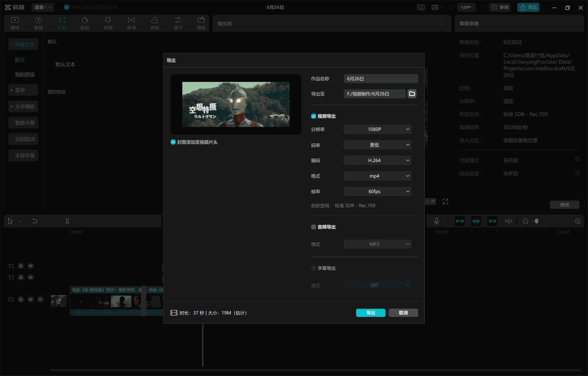Screen dimensions: 588x376
Task: Select 识别歌词 in sidebar
Action: pos(23,139)
